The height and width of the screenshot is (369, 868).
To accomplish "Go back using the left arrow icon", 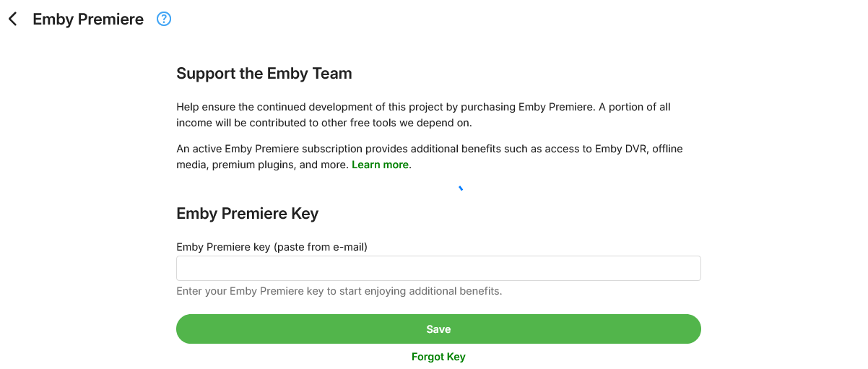I will tap(13, 19).
